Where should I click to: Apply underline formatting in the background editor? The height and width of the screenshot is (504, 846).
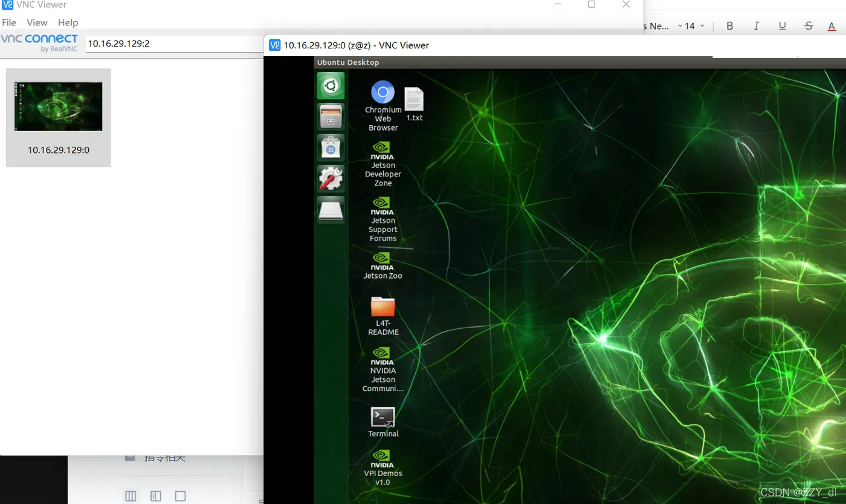tap(783, 26)
